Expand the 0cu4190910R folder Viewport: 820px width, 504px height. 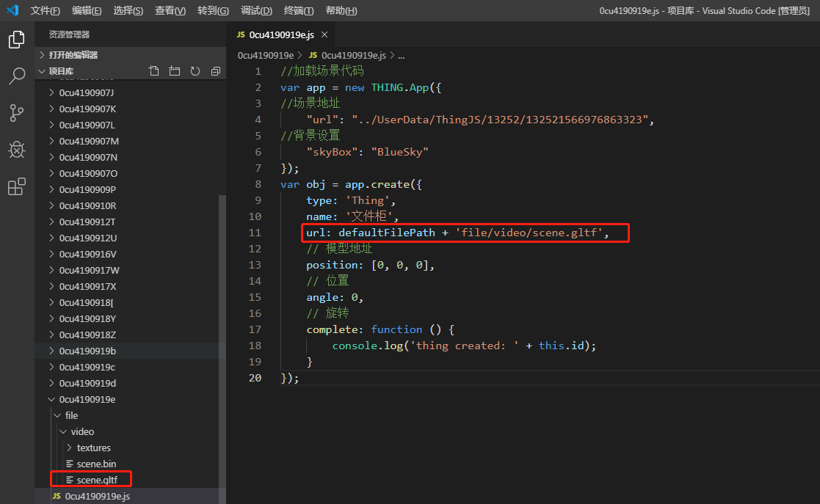[130, 206]
